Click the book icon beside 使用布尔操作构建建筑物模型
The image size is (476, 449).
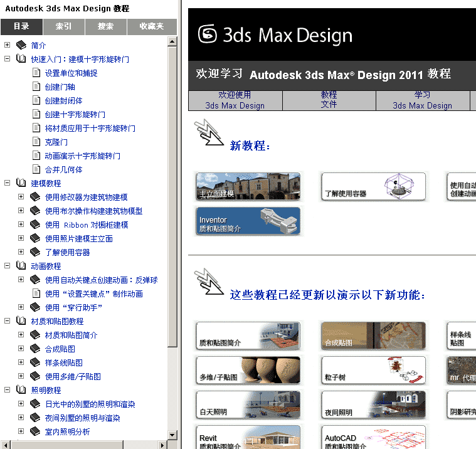(x=35, y=211)
